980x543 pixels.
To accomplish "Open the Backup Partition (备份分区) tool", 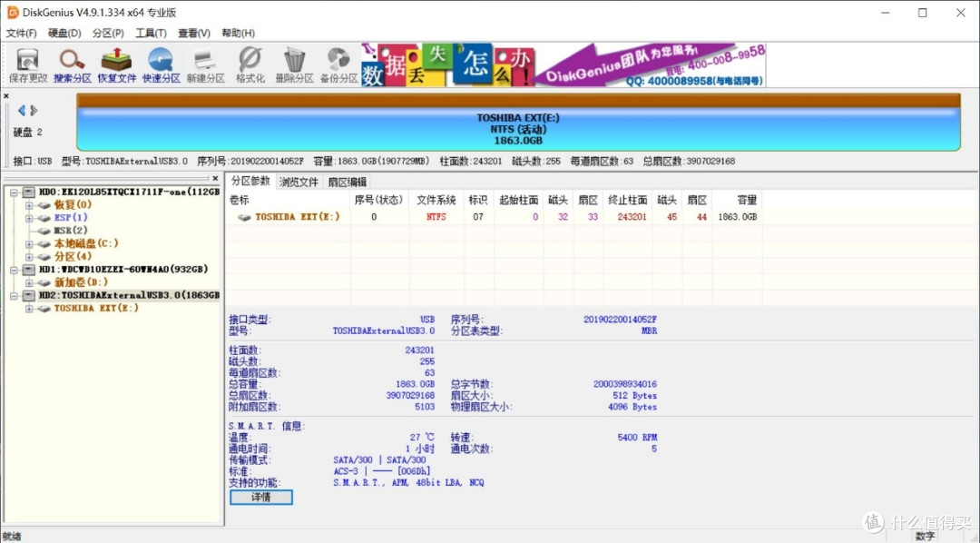I will [x=338, y=65].
